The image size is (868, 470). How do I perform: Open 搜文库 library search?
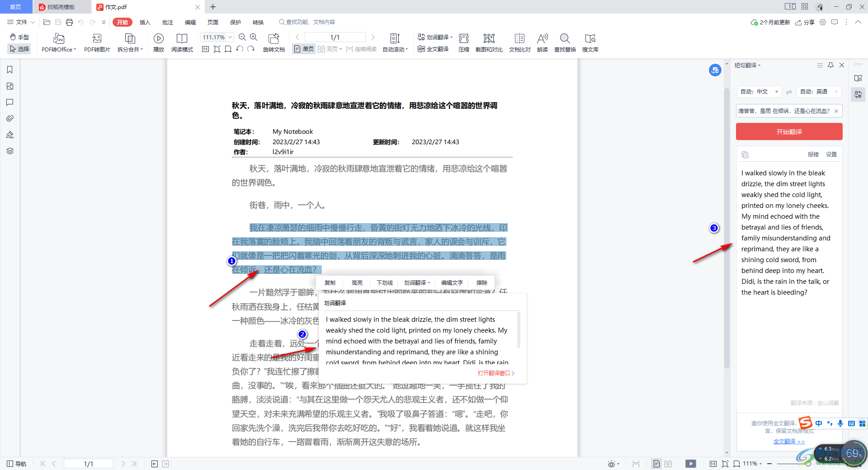tap(590, 43)
